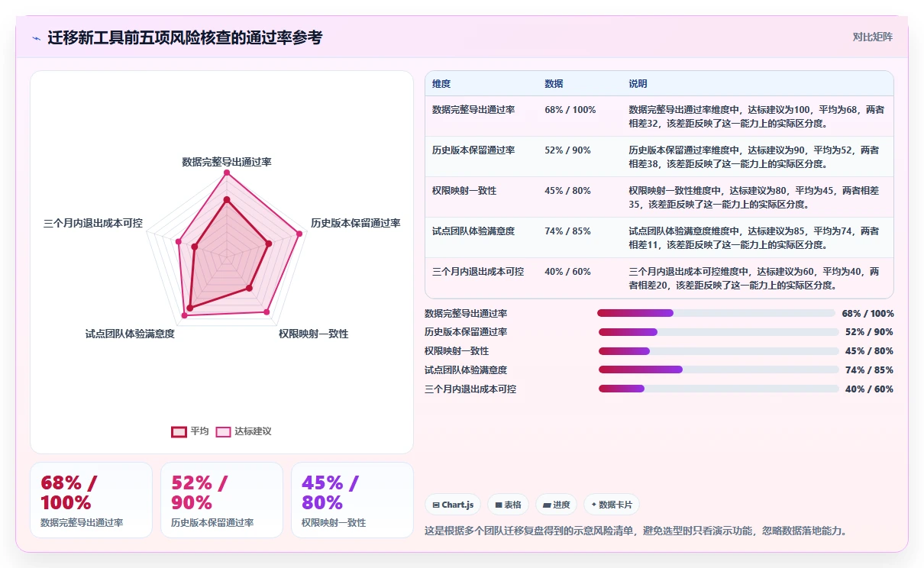Screen dimensions: 924x568
Task: Click the description text for 权限映射一致性 row
Action: click(754, 198)
